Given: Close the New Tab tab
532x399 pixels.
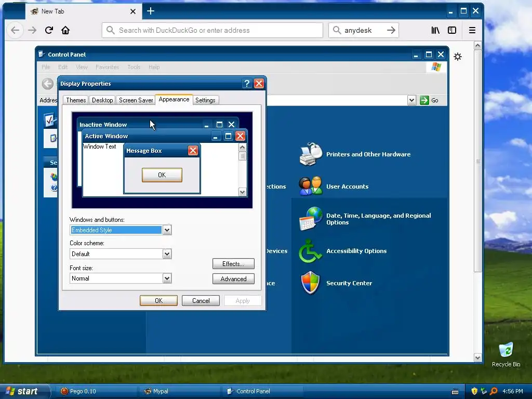Looking at the screenshot, I should [x=133, y=11].
